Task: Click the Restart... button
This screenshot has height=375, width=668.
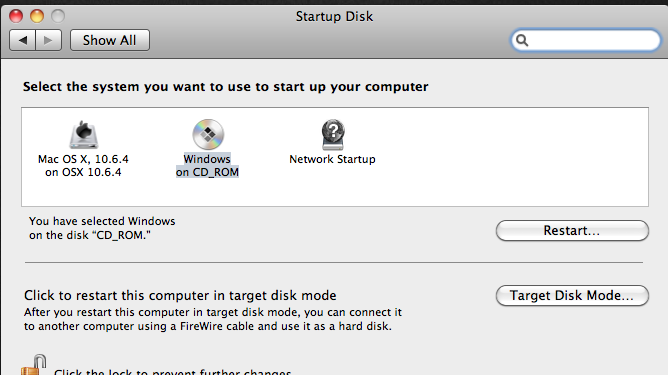Action: point(572,231)
